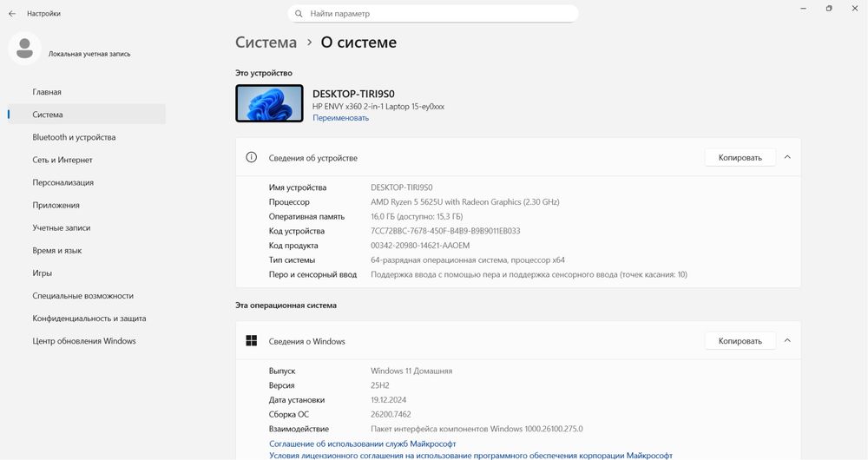
Task: Open Специальные возможности section
Action: click(86, 296)
